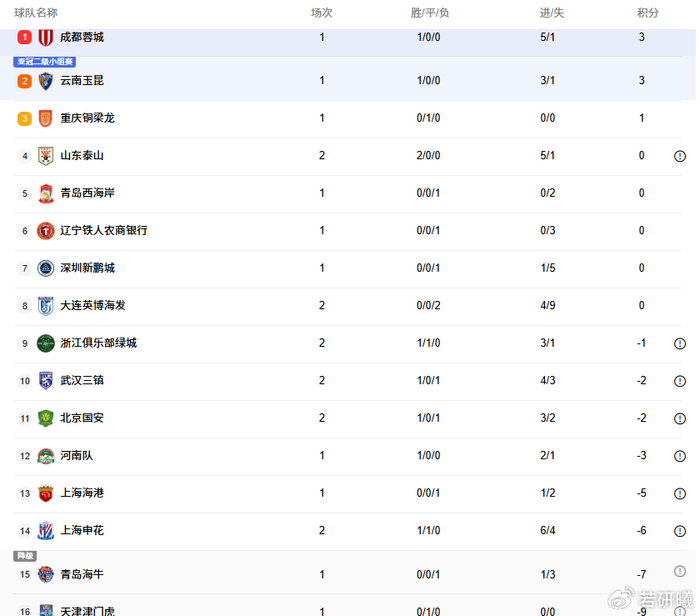The image size is (700, 616).
Task: Open the 大连英博海发 team name link
Action: [x=93, y=306]
